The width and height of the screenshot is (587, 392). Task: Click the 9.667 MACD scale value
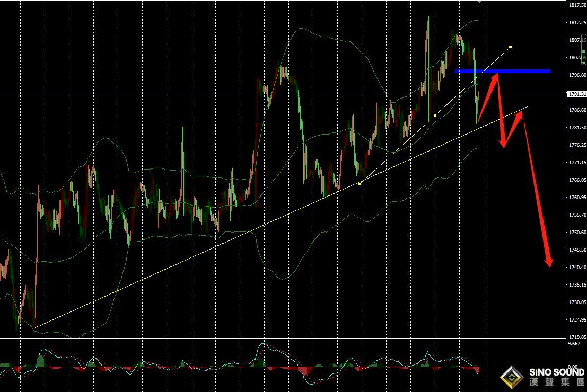point(574,344)
